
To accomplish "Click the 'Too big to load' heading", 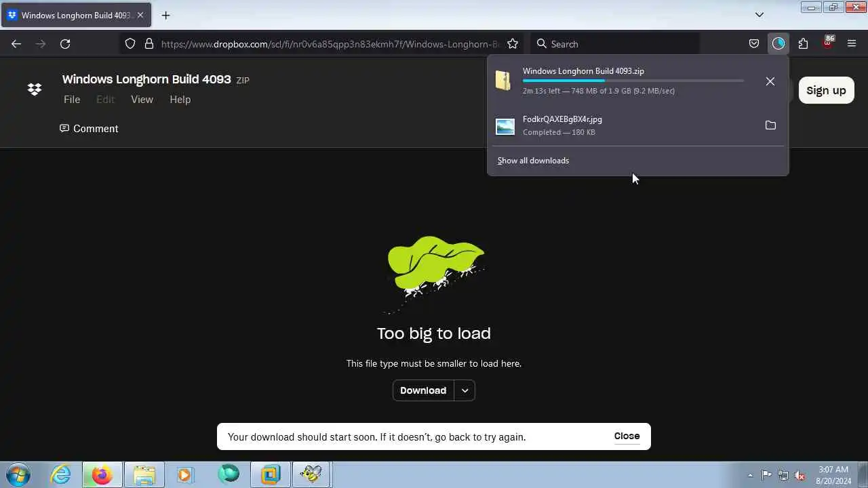I will click(434, 333).
